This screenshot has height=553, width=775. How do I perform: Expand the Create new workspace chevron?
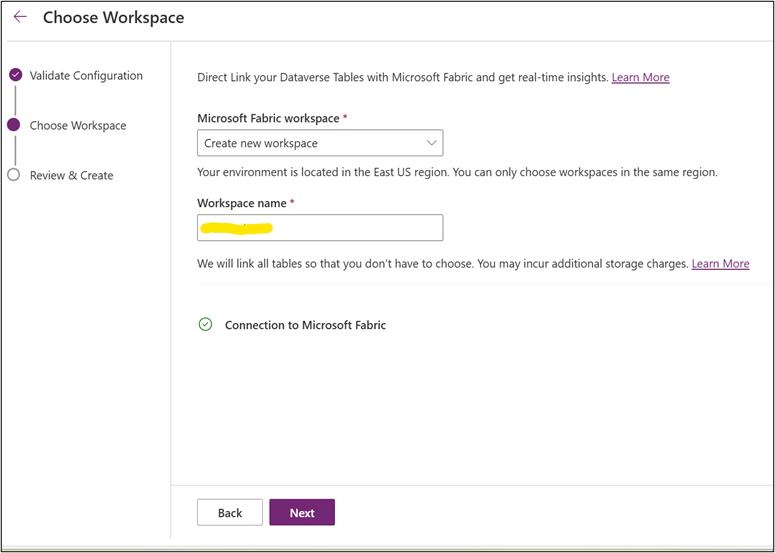pos(431,143)
